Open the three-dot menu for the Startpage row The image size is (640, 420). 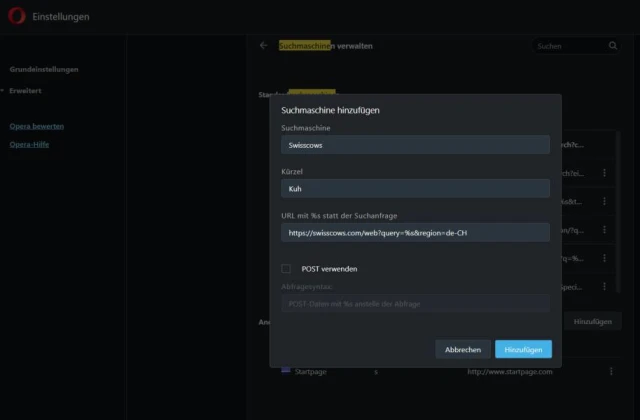610,372
